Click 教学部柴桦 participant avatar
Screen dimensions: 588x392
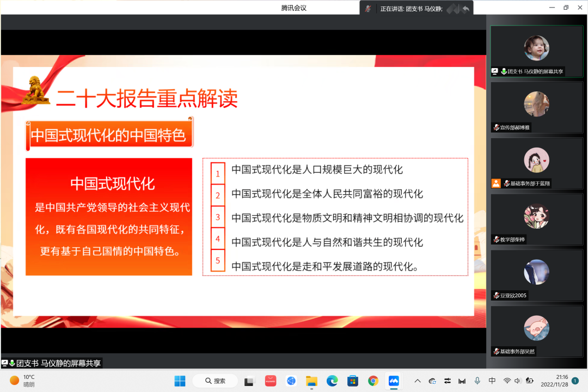[536, 216]
